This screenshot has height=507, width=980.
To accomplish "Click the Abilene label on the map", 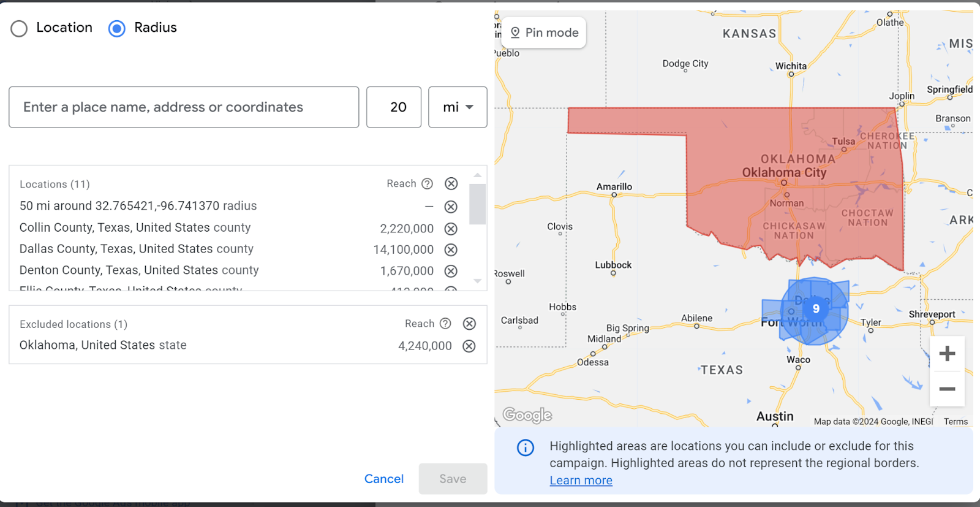I will click(696, 318).
